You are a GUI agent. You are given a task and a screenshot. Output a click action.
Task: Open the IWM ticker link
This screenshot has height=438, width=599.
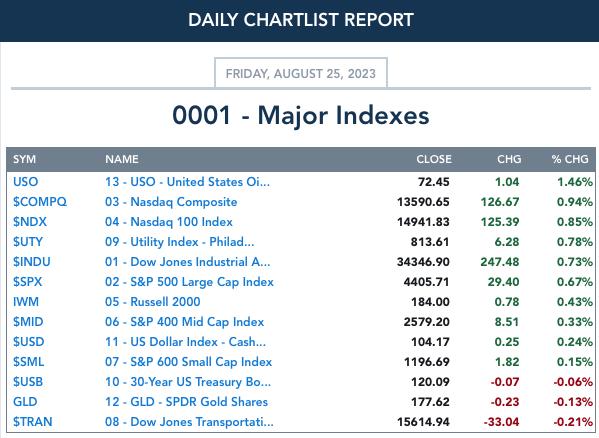(x=26, y=302)
